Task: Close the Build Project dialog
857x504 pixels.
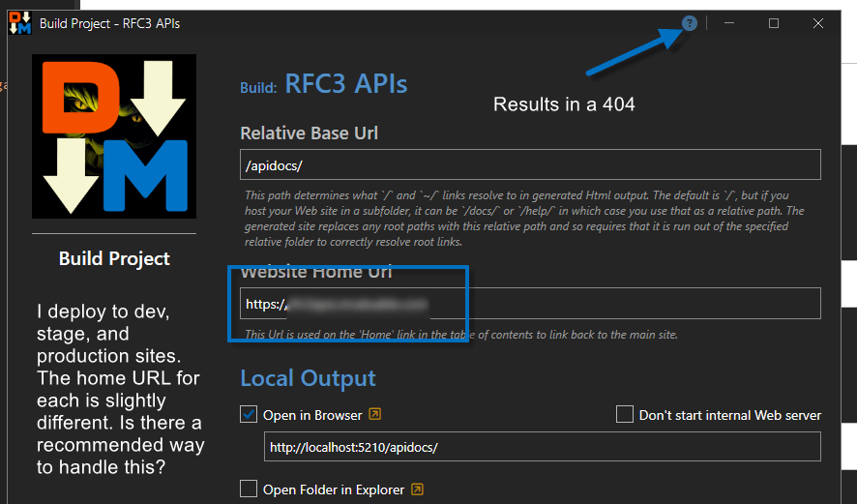Action: pyautogui.click(x=818, y=23)
